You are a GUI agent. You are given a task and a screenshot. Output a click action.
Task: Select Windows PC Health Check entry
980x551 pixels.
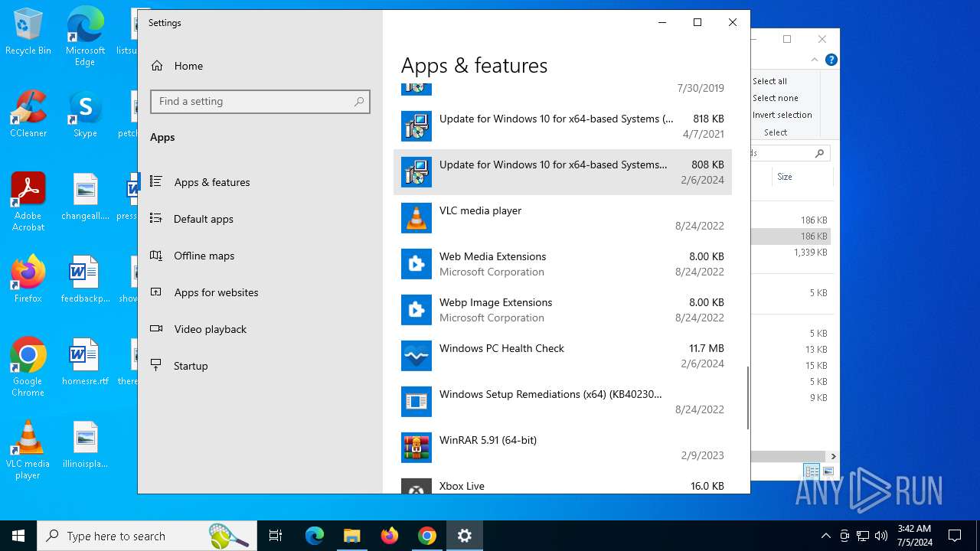tap(563, 356)
